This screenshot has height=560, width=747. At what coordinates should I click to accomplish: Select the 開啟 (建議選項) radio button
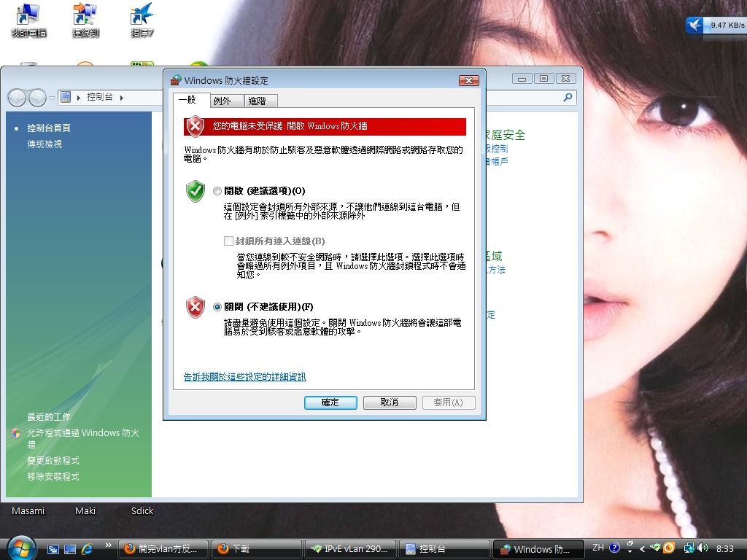tap(217, 191)
